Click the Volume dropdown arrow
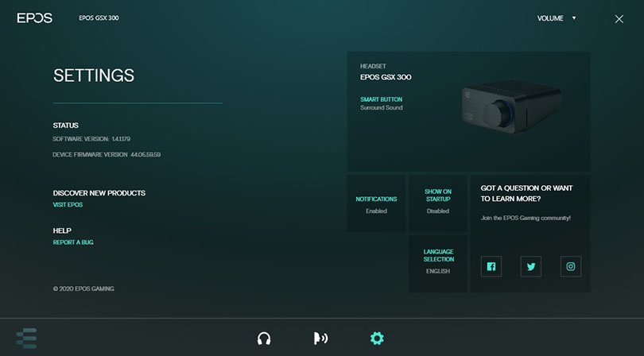The height and width of the screenshot is (356, 644). (574, 17)
